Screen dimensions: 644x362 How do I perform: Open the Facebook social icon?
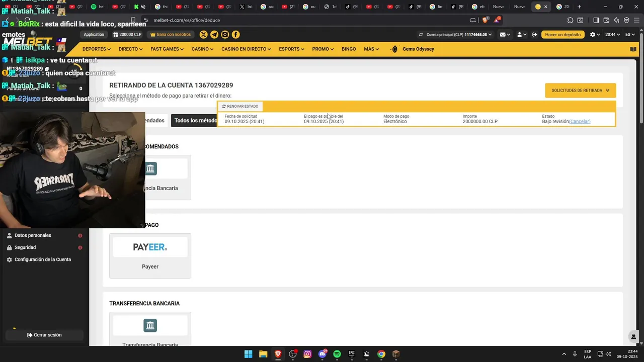[x=235, y=35]
